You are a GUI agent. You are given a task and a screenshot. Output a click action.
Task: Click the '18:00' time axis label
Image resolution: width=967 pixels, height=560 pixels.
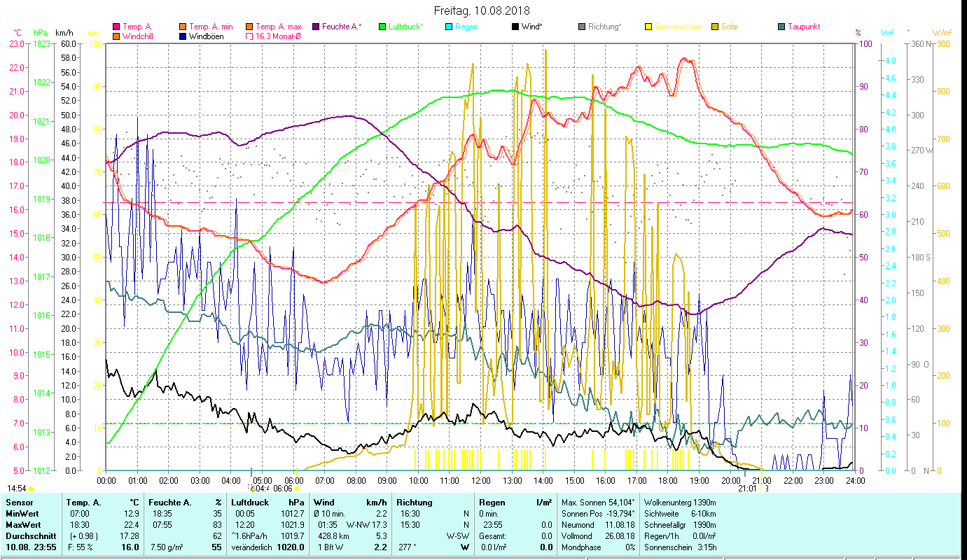click(668, 480)
